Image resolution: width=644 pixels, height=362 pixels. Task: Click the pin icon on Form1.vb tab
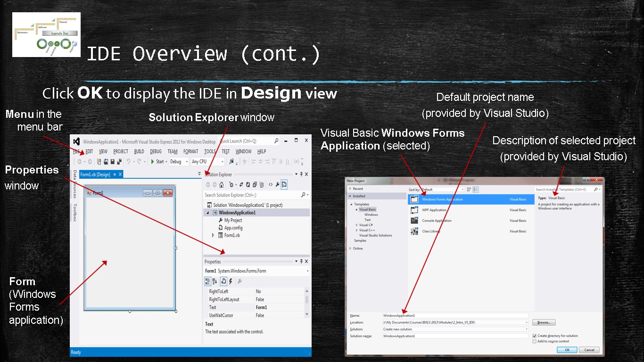115,174
